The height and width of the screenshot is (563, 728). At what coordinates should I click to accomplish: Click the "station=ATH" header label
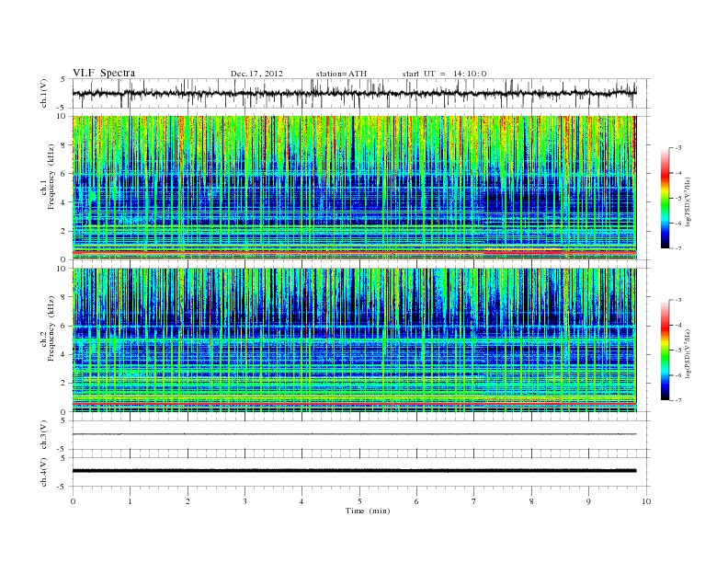coord(341,74)
